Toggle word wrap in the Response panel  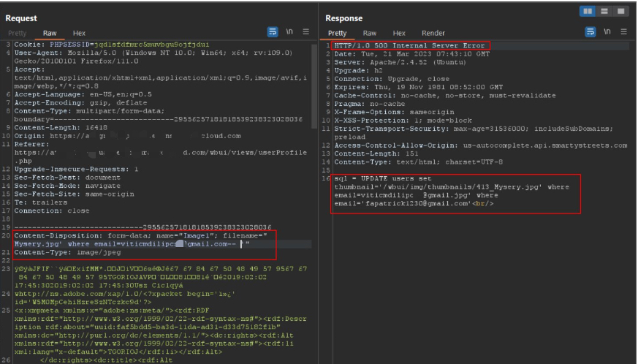(591, 33)
